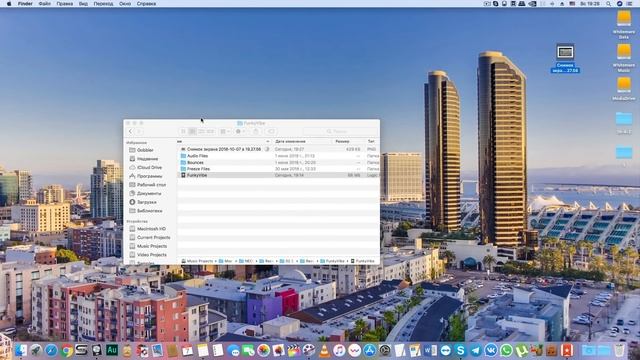
Task: Open the Trash in the Dock
Action: pos(620,350)
